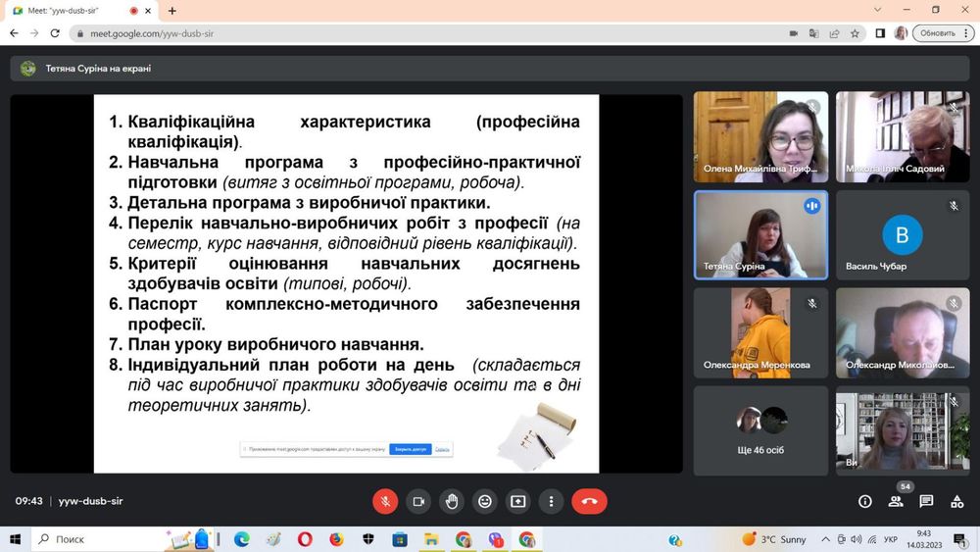The image size is (980, 552).
Task: Open the emoji reactions panel
Action: 485,501
